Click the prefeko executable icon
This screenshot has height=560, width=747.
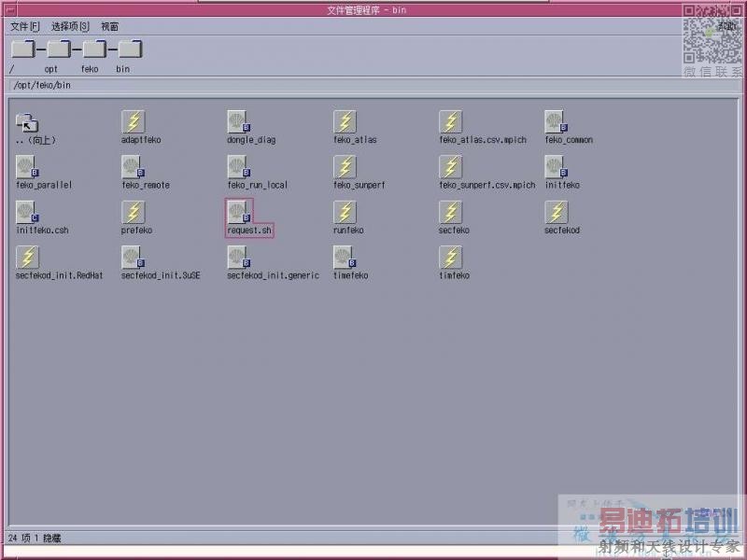point(133,213)
